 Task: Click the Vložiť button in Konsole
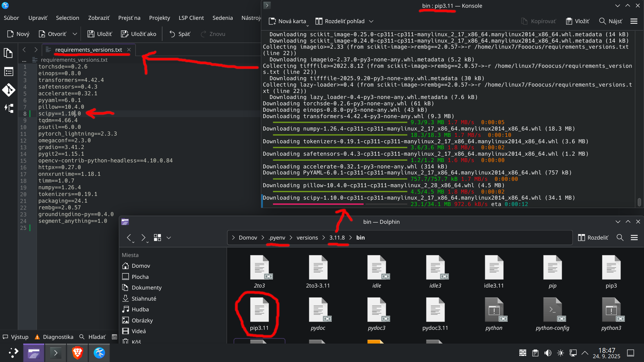577,21
